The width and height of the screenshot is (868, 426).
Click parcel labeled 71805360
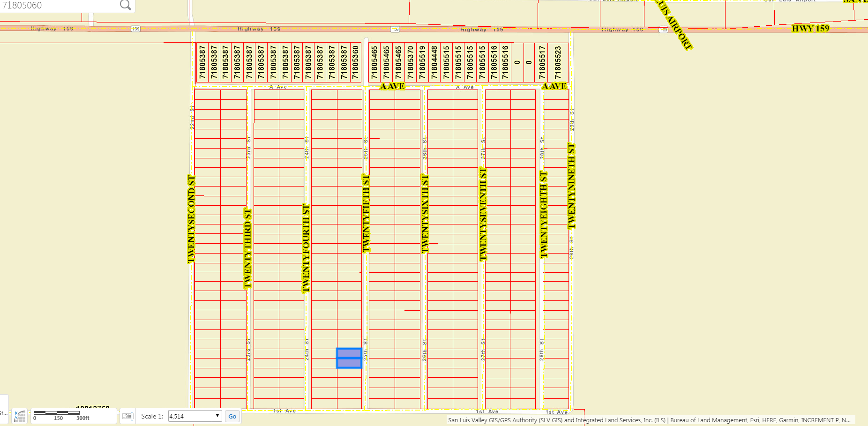click(356, 62)
